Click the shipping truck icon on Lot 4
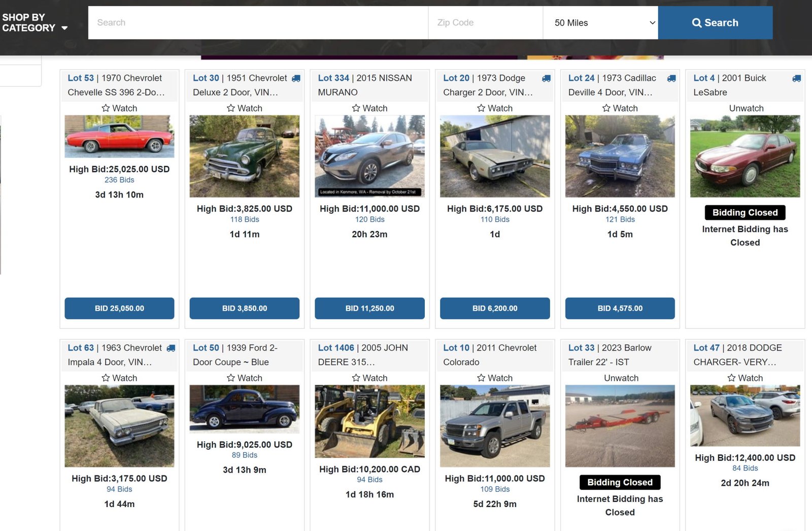812x531 pixels. coord(797,78)
